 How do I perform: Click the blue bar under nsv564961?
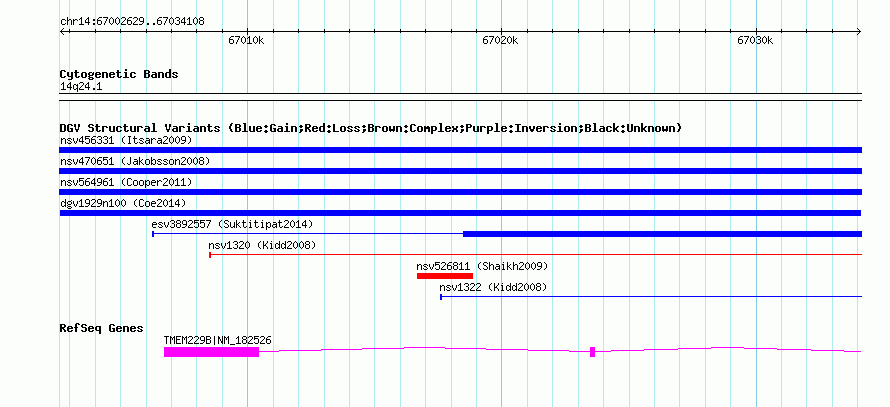coord(461,192)
